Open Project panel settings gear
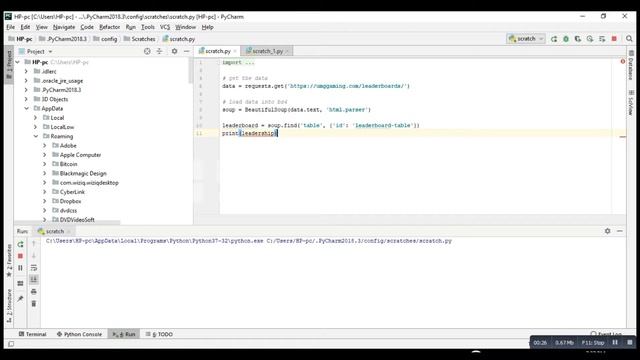This screenshot has height=360, width=640. [174, 51]
